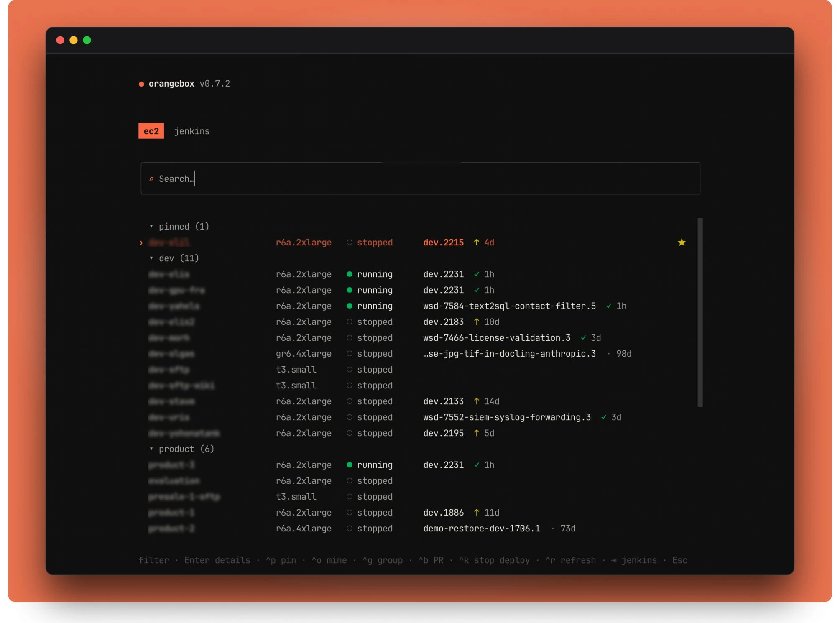Collapse the dev (11) group
Viewport: 840px width, 623px height.
[174, 258]
